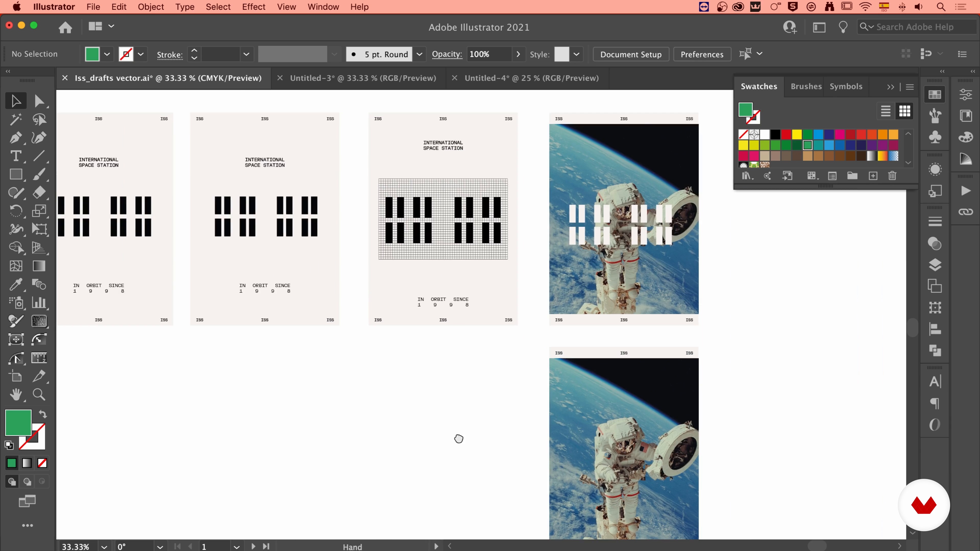Swap fill and stroke colors

pos(43,414)
